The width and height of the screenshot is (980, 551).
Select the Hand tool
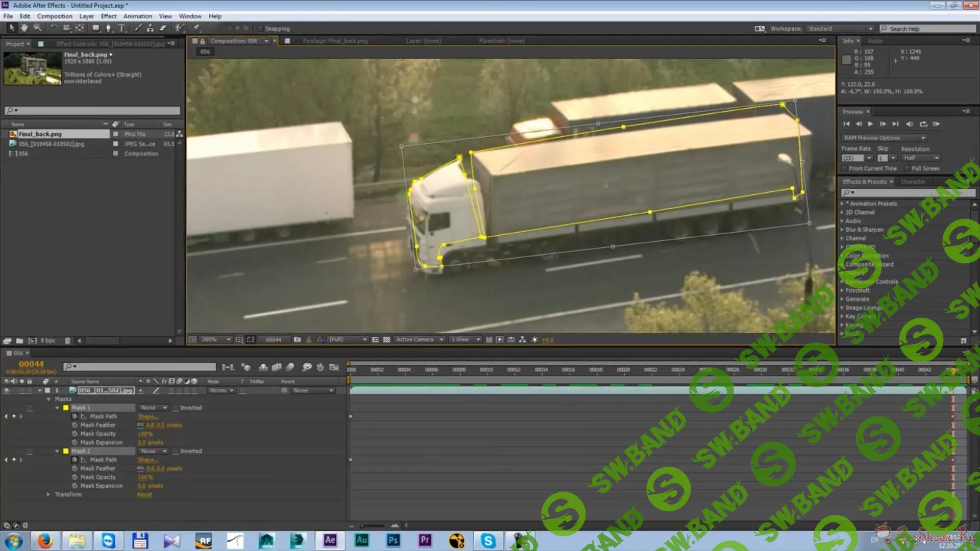pyautogui.click(x=24, y=28)
